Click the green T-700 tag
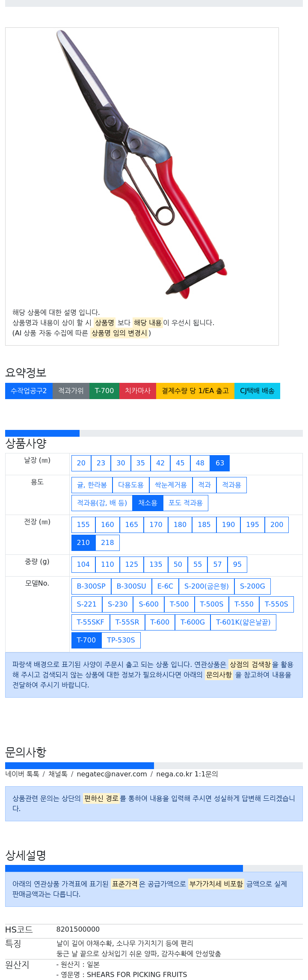This screenshot has width=308, height=980. click(104, 391)
